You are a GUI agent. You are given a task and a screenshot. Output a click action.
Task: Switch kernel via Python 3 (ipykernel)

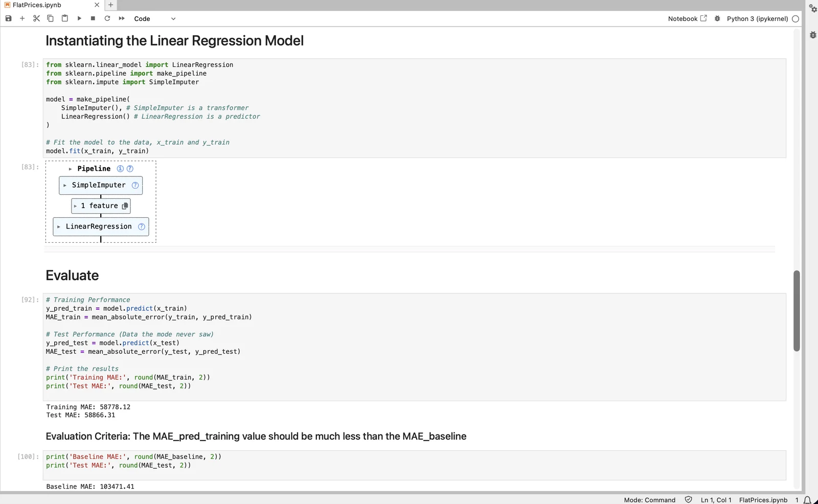pyautogui.click(x=757, y=18)
